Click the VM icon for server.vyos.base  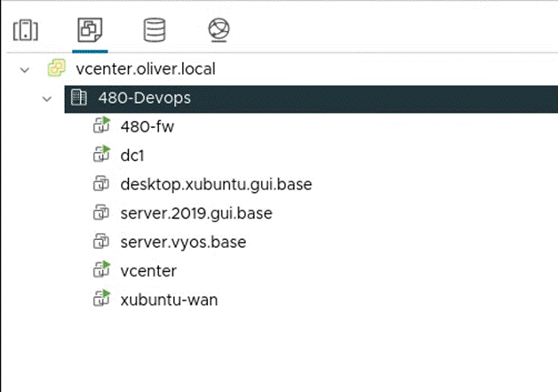101,242
